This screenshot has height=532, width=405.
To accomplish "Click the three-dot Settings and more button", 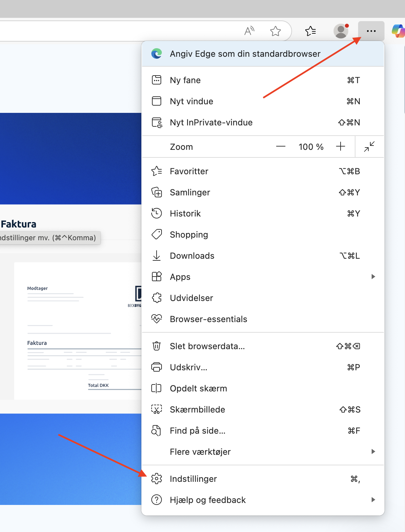I will tap(371, 31).
